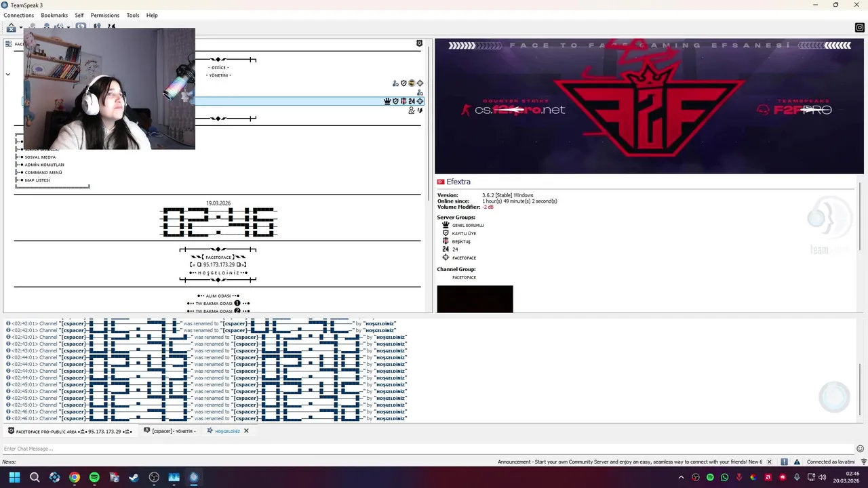
Task: Select the ALIM ODASI channel
Action: [218, 296]
